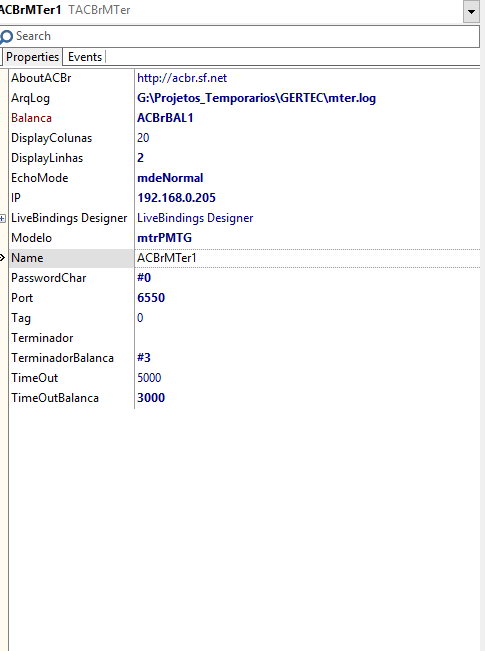Select the TerminadorBalanca property
485x651 pixels.
pyautogui.click(x=62, y=358)
